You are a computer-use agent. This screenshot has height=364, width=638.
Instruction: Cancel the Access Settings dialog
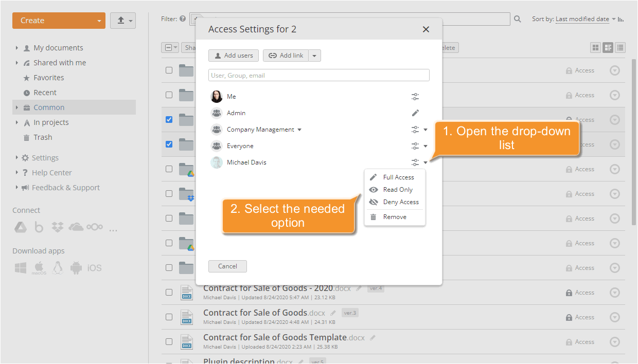(x=227, y=266)
